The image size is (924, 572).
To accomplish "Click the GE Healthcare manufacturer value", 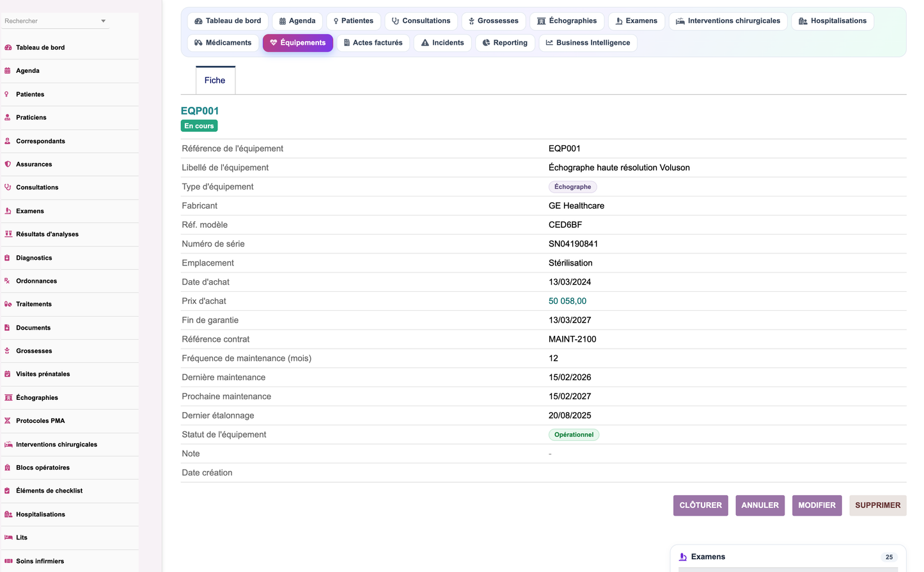I will coord(577,206).
